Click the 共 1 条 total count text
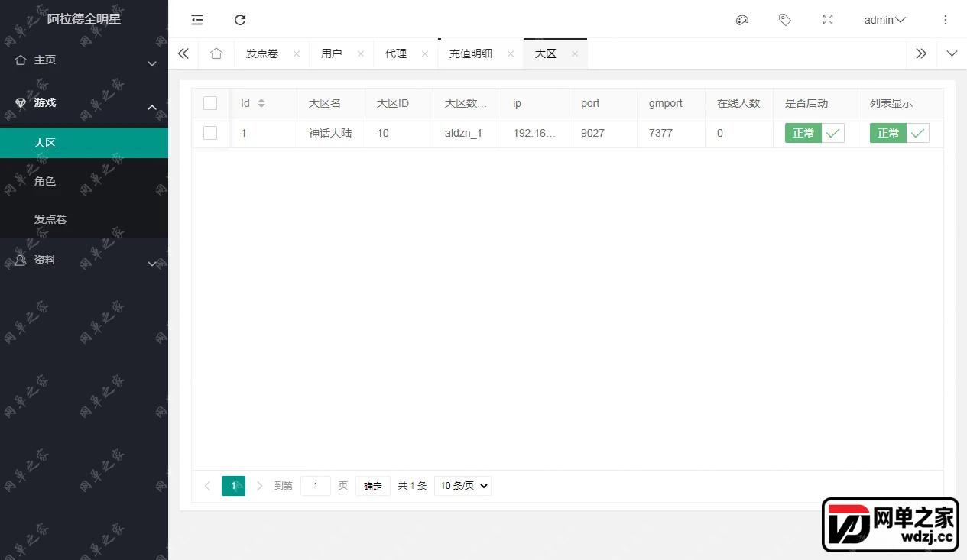 [412, 486]
